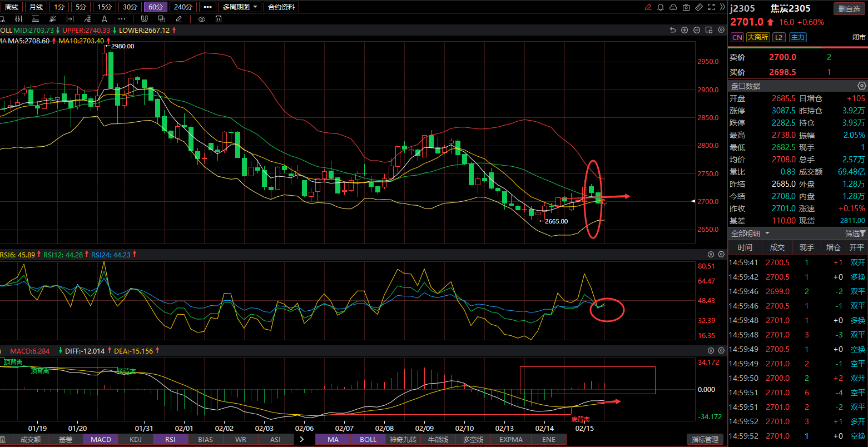
Task: Expand more indicators with the chevron arrow
Action: (x=302, y=439)
